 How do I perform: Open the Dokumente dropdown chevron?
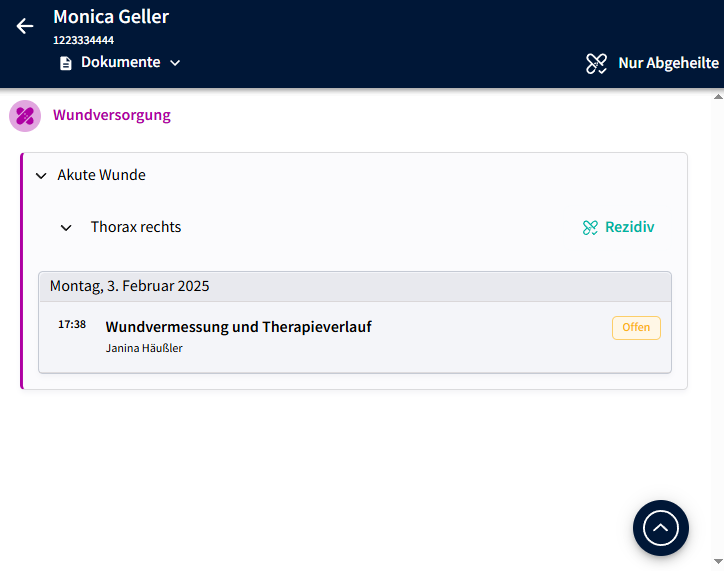(175, 63)
